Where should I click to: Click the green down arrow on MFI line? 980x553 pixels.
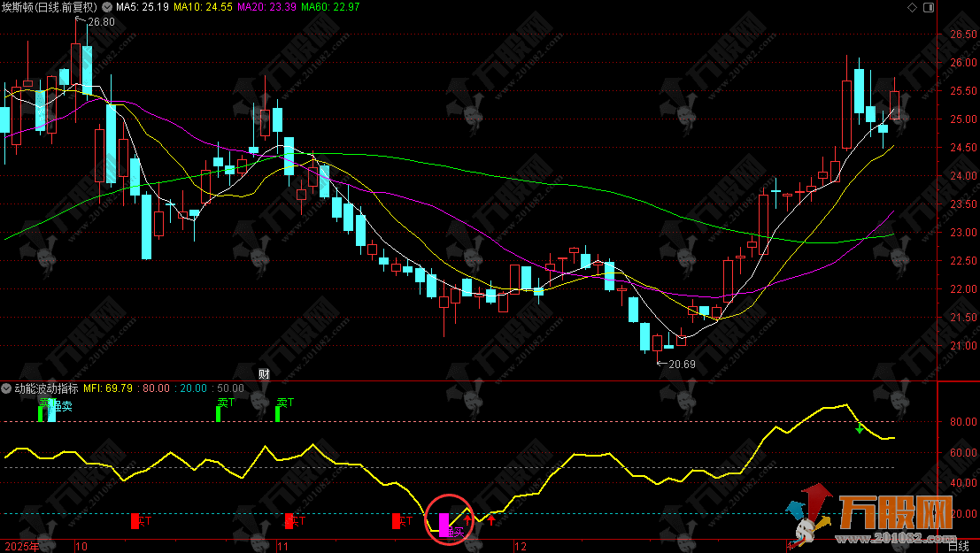pyautogui.click(x=859, y=429)
